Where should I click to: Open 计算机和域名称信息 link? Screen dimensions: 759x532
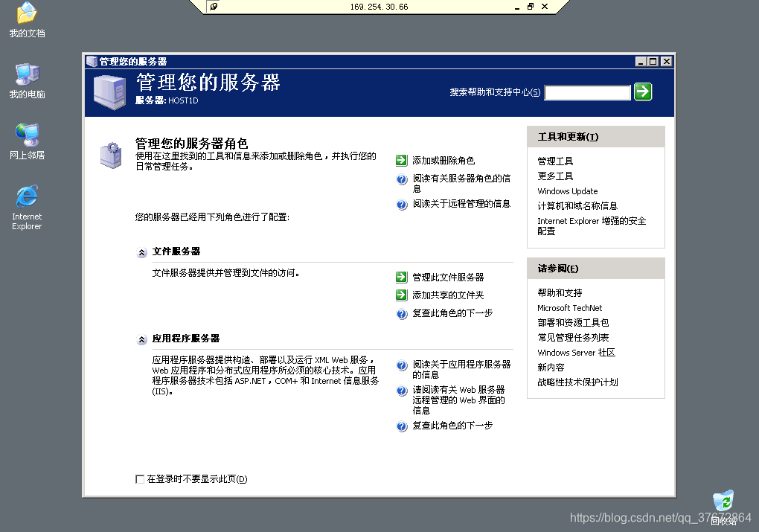click(x=577, y=206)
